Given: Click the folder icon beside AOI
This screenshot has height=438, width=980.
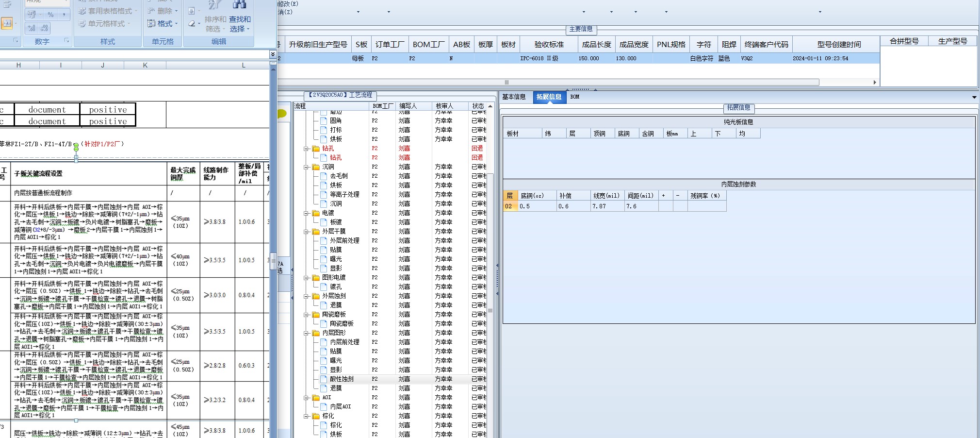Looking at the screenshot, I should coord(316,398).
